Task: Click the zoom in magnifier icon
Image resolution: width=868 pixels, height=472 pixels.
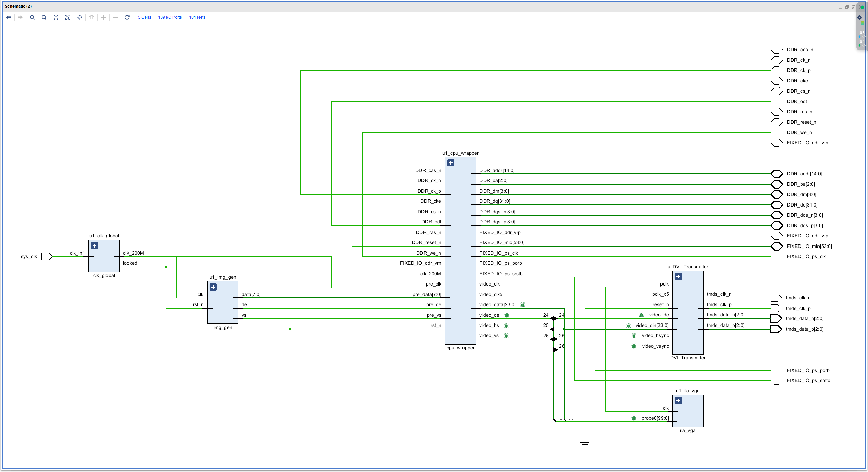Action: click(32, 17)
